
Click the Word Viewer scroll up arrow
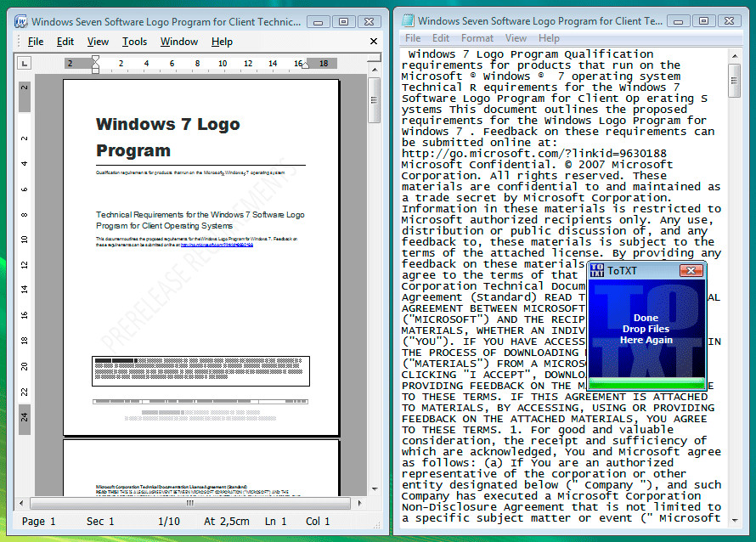375,70
